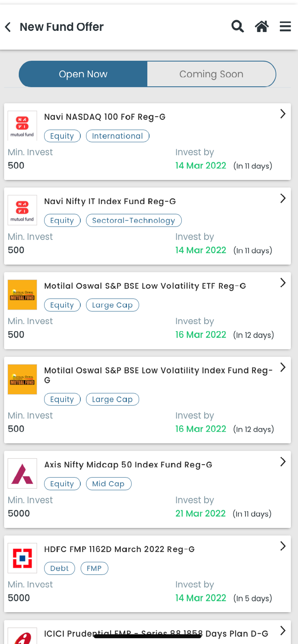Expand Axis Nifty Midcap 50 chevron
This screenshot has width=298, height=644.
(283, 461)
